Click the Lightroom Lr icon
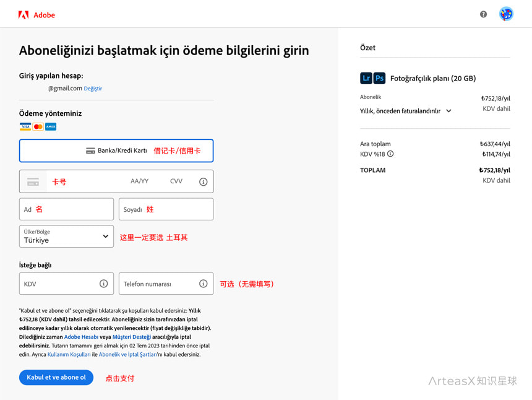This screenshot has height=400, width=532. (x=366, y=78)
